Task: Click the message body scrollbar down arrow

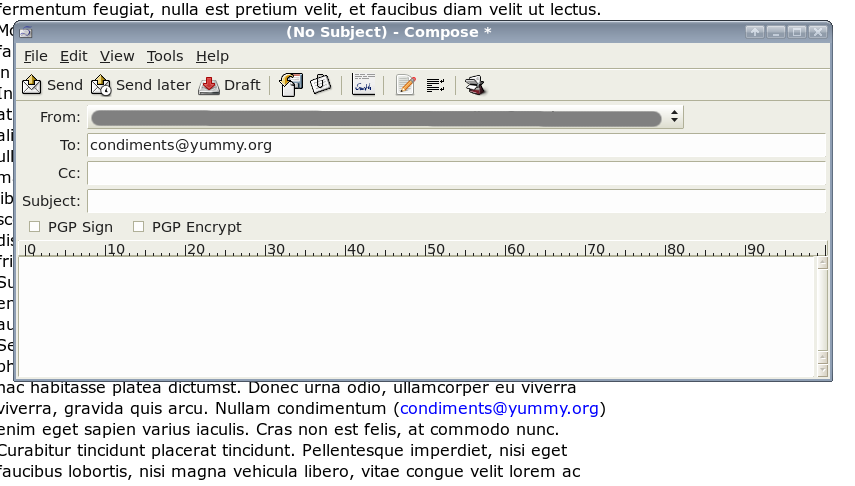Action: pos(823,371)
